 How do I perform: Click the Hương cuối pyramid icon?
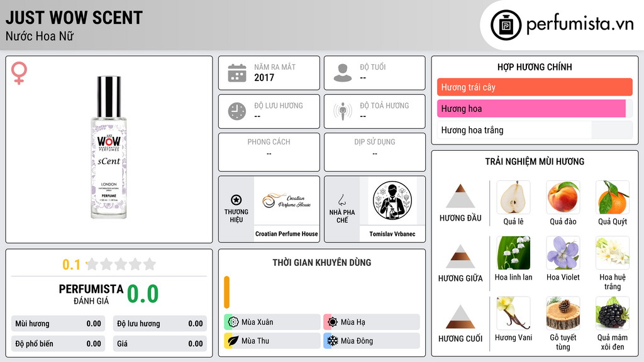460,317
